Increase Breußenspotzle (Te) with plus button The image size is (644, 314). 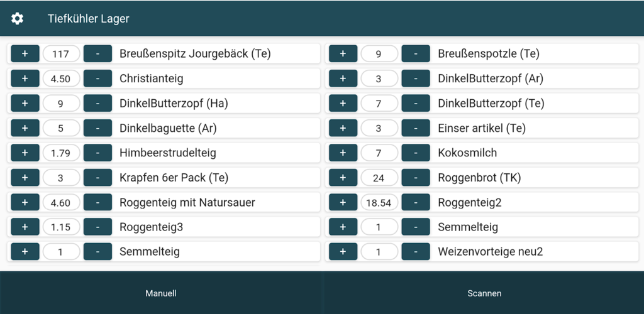pyautogui.click(x=343, y=54)
